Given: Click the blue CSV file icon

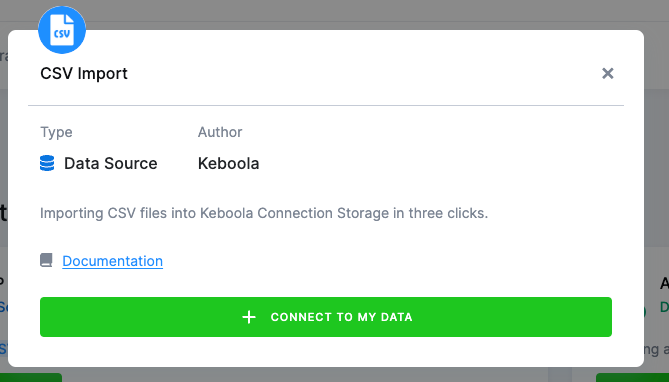Looking at the screenshot, I should pos(62,30).
